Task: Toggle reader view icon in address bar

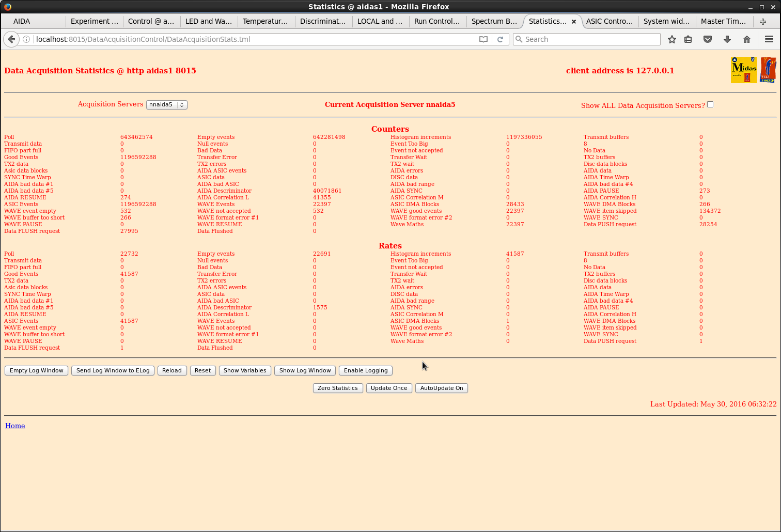Action: pyautogui.click(x=483, y=39)
